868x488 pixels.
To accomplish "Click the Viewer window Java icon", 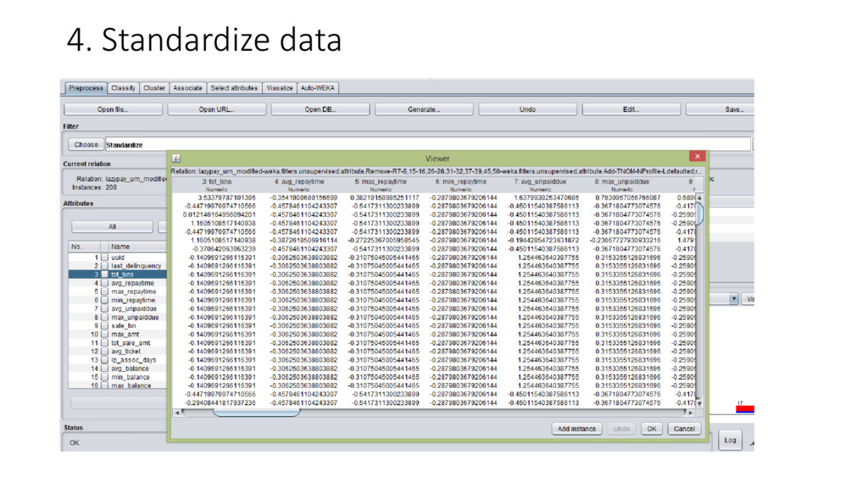I will coord(176,158).
